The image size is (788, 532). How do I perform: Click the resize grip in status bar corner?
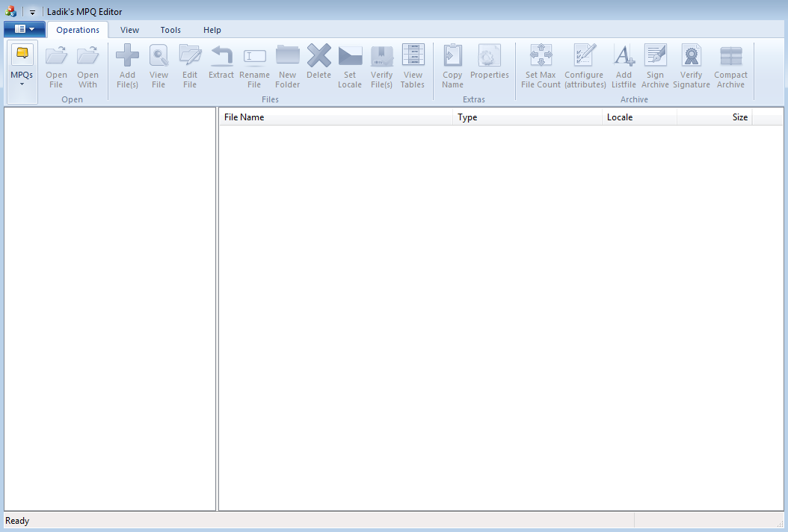tap(780, 524)
